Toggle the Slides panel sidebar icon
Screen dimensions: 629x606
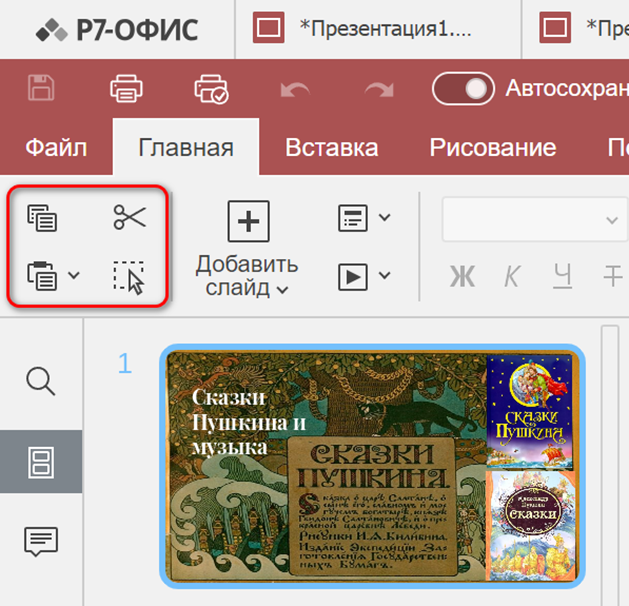pyautogui.click(x=41, y=462)
